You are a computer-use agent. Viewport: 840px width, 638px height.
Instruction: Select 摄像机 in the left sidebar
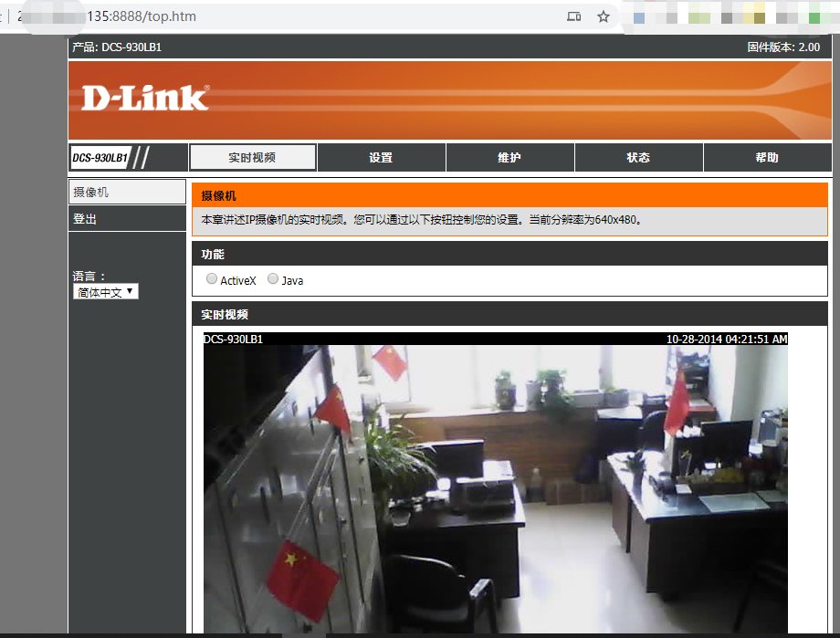point(127,193)
